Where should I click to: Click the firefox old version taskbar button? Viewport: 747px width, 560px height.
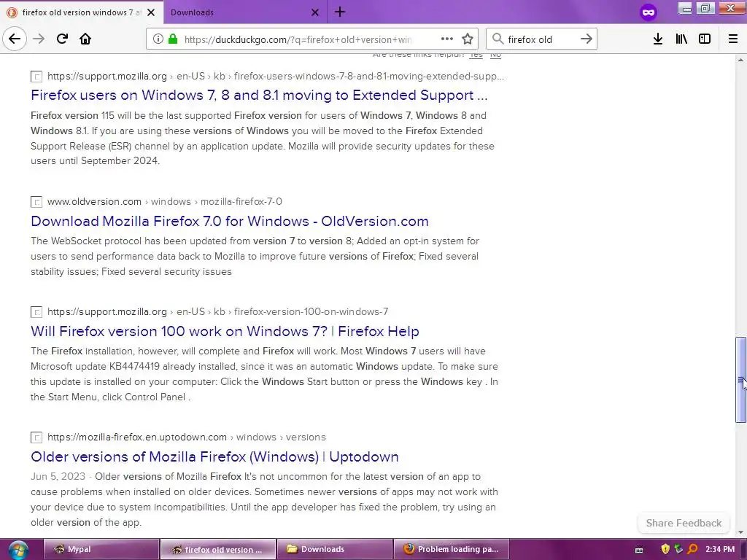pos(217,549)
